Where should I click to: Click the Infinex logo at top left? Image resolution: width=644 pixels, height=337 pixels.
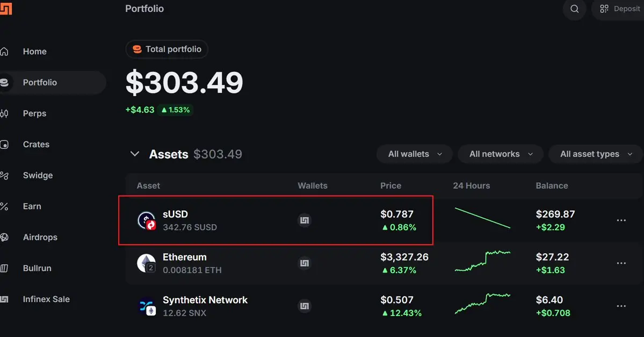click(6, 8)
